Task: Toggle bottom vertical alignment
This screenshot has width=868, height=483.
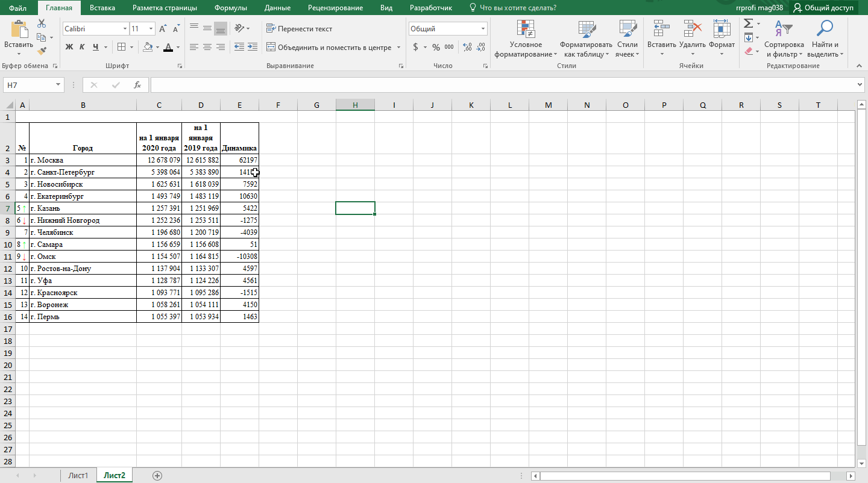Action: pyautogui.click(x=221, y=28)
